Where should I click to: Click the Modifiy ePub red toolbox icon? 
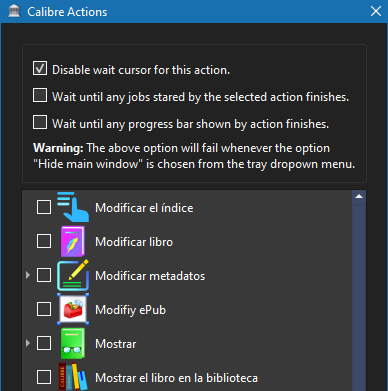[73, 309]
